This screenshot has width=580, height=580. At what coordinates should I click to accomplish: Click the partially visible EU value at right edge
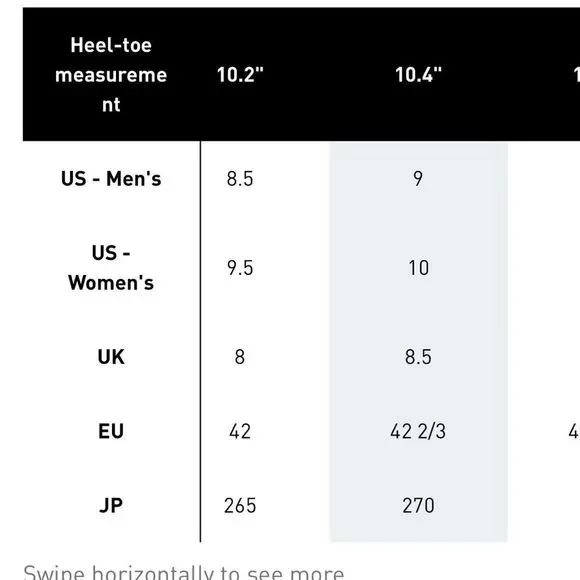574,431
